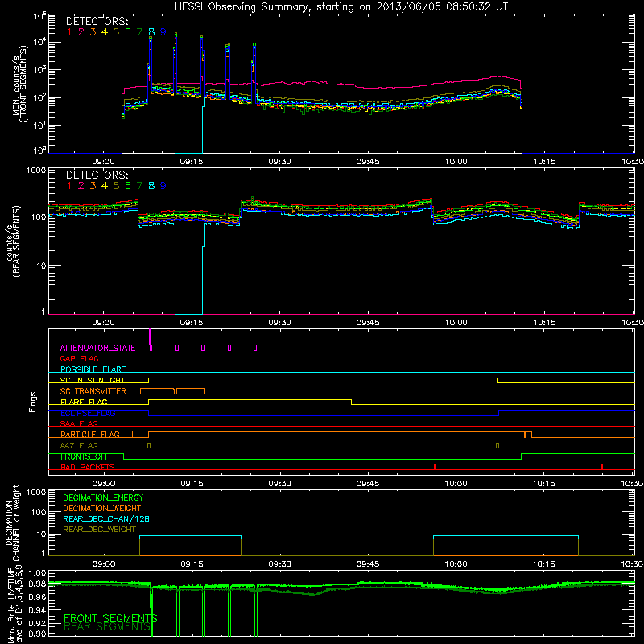Click DECIMATION CHANNEL or weight axis title
The width and height of the screenshot is (644, 644).
[12, 524]
